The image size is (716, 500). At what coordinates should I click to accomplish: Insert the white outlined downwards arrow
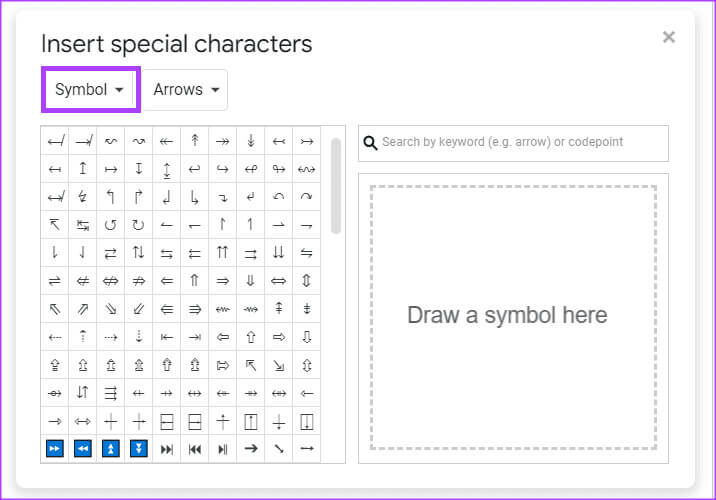[x=306, y=337]
